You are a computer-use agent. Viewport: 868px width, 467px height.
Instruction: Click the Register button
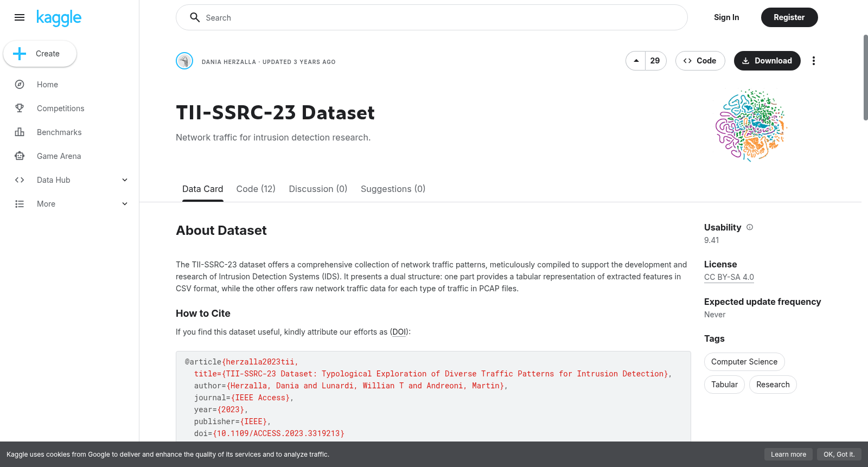[789, 17]
